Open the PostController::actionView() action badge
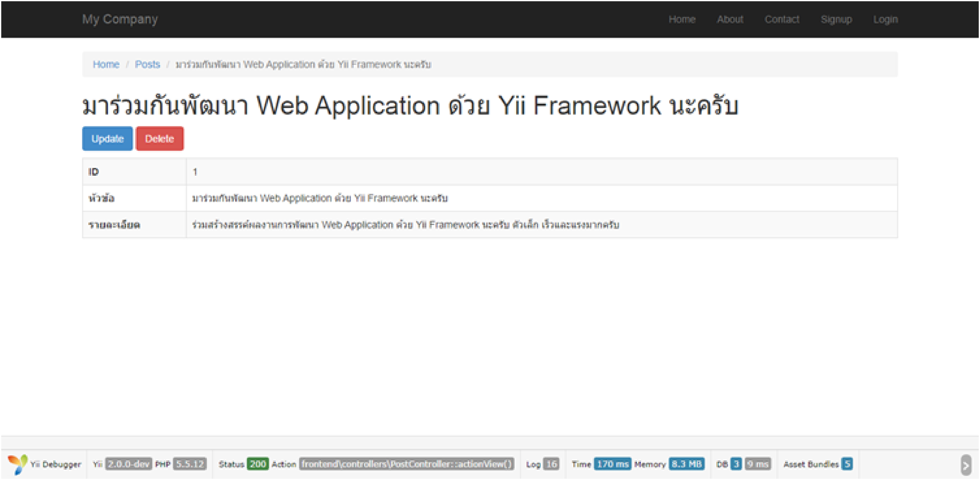The height and width of the screenshot is (480, 980). click(406, 464)
